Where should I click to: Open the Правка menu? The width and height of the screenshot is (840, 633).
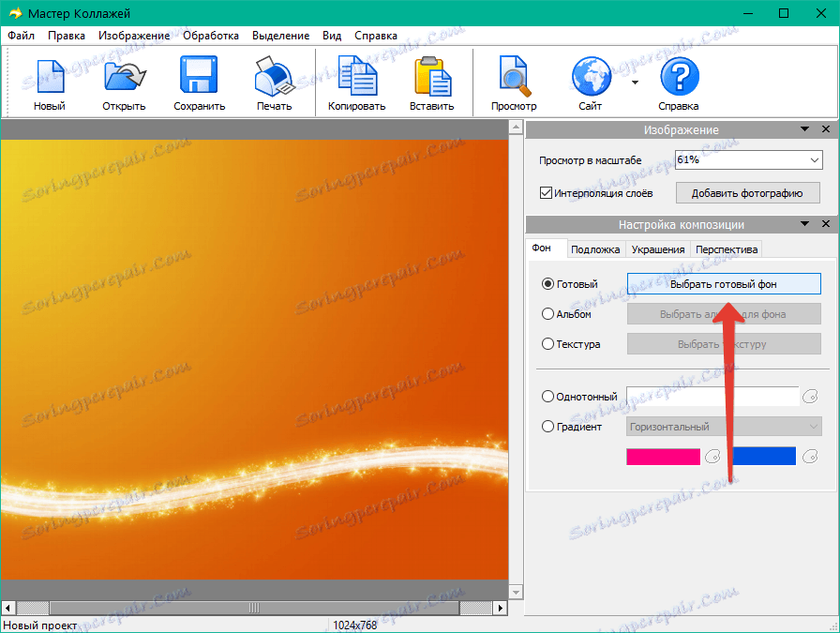(67, 36)
